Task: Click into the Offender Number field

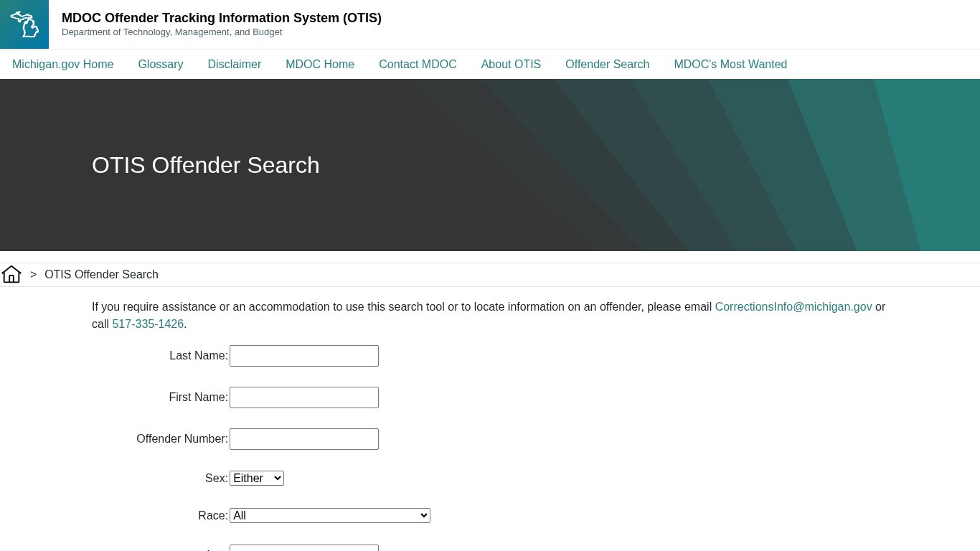Action: point(304,439)
